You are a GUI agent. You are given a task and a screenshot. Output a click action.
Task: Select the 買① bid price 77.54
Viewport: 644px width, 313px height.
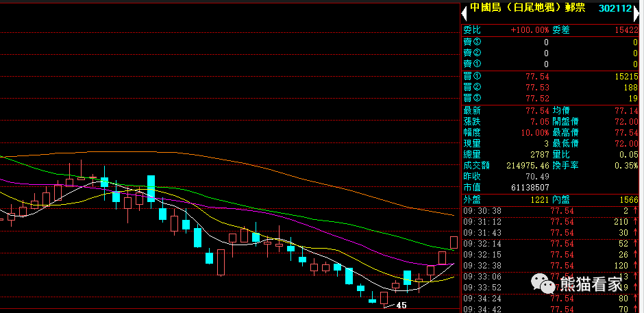(x=538, y=77)
